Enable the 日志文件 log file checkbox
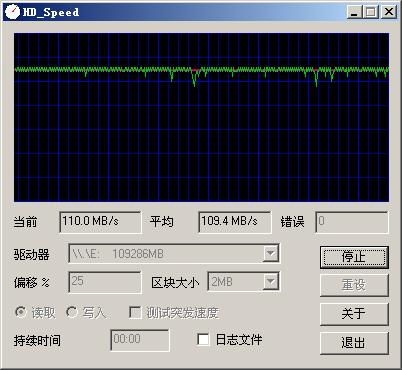This screenshot has height=370, width=402. click(x=203, y=339)
